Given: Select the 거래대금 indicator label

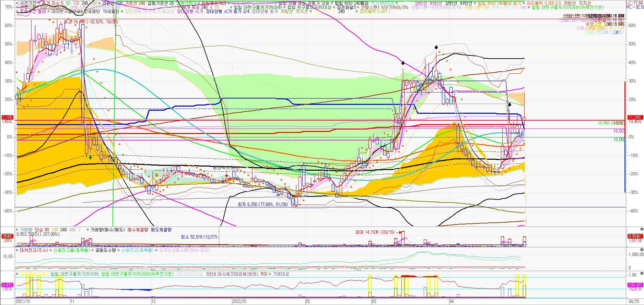Looking at the screenshot, I should [x=281, y=274].
